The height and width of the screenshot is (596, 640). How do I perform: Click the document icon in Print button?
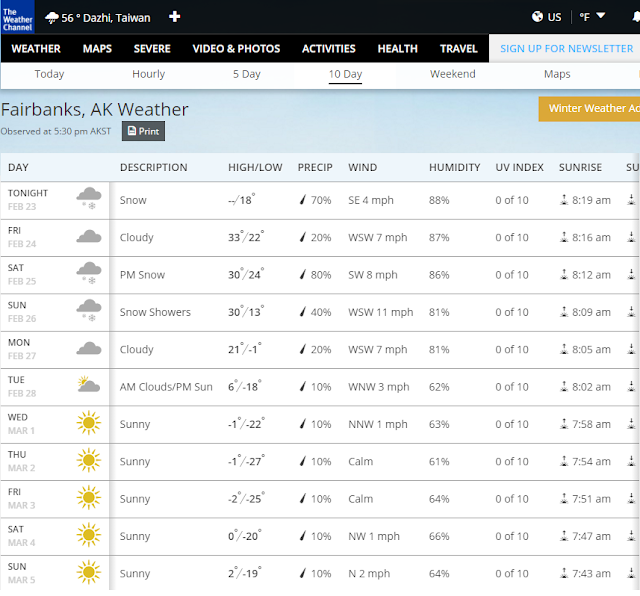[132, 131]
